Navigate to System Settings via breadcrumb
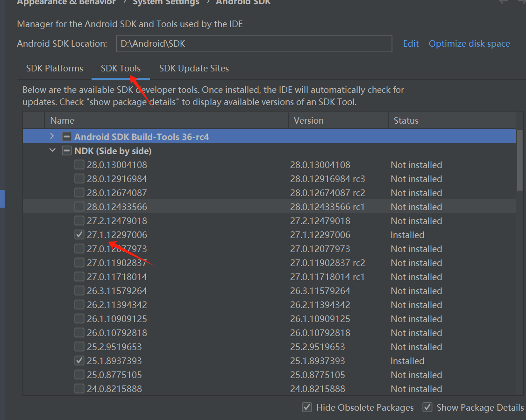 (x=166, y=3)
